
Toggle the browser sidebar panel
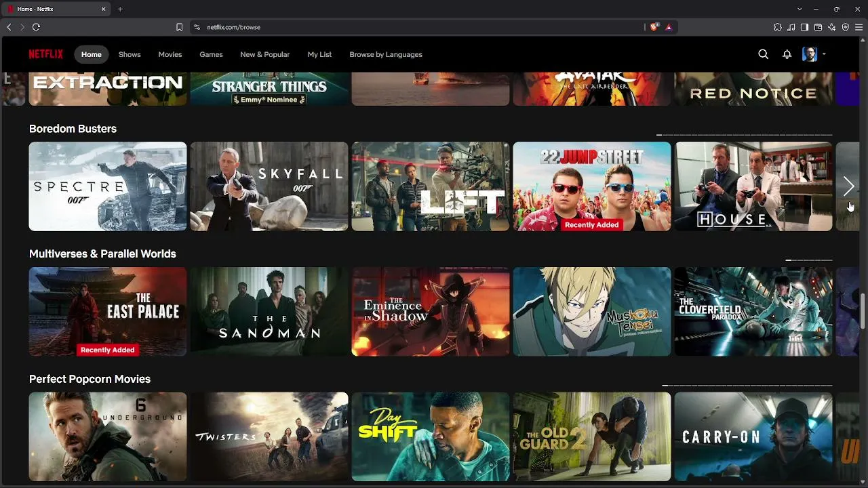[804, 27]
